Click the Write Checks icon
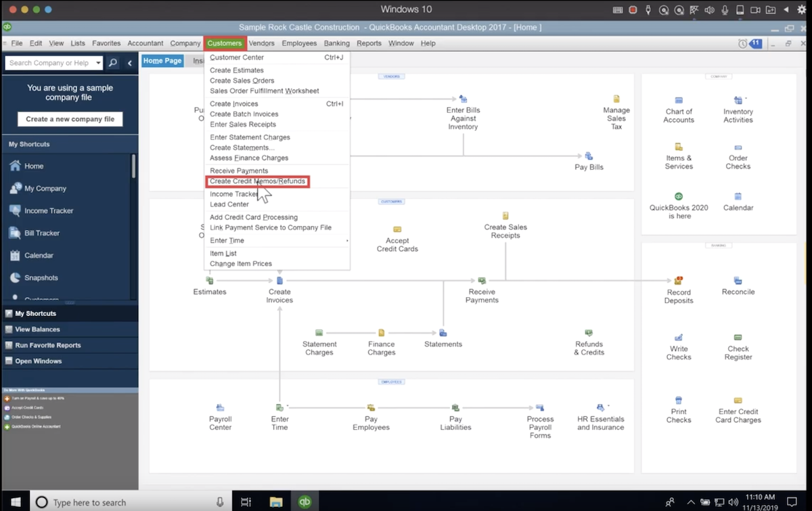812x511 pixels. 679,337
